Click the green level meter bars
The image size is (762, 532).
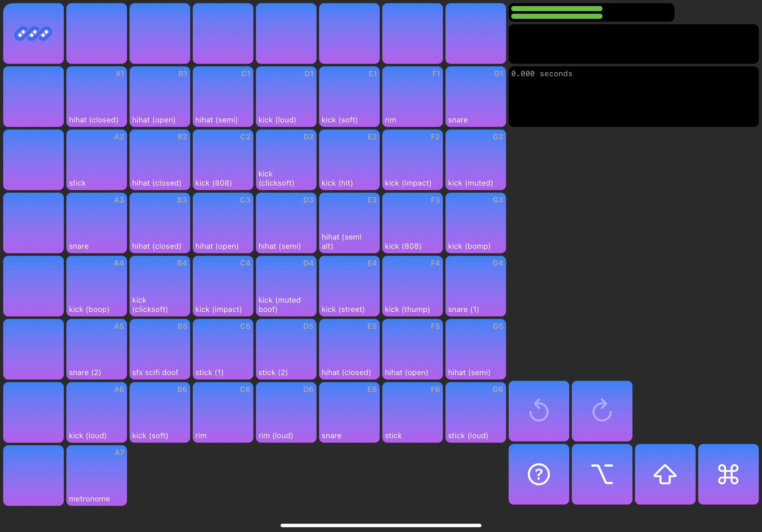click(x=556, y=12)
